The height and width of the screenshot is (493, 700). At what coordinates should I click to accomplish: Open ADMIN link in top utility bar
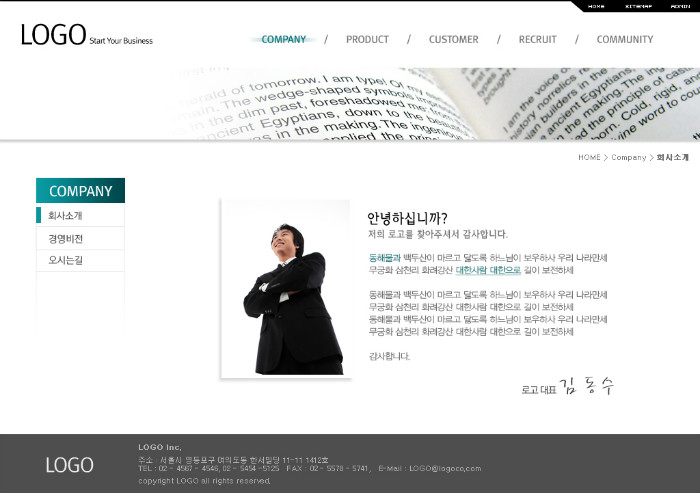[x=680, y=6]
